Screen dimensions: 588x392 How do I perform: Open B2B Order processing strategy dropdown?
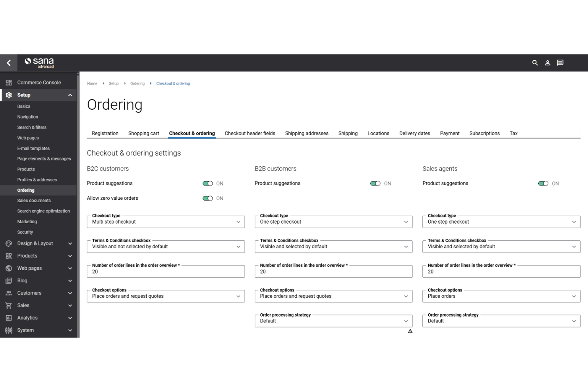333,321
